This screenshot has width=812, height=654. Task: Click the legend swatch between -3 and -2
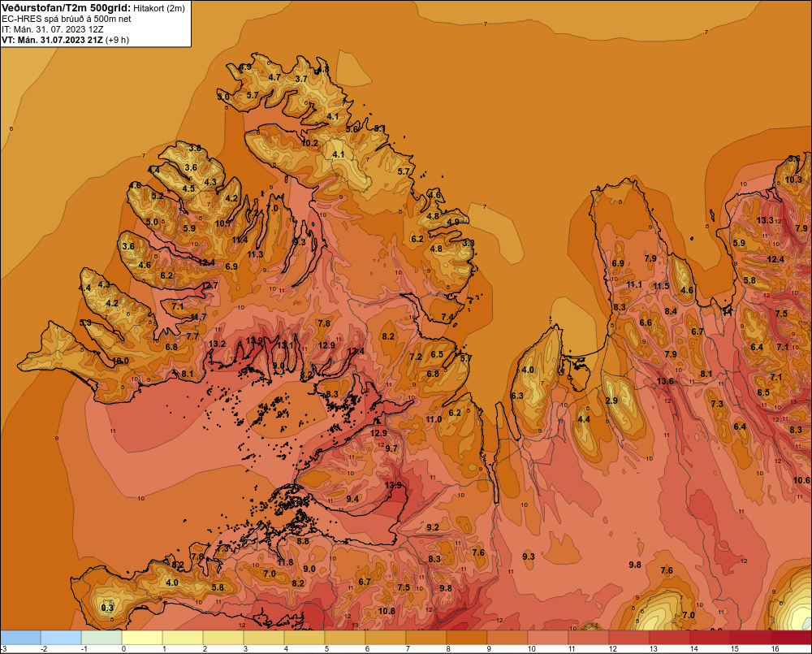(x=20, y=638)
